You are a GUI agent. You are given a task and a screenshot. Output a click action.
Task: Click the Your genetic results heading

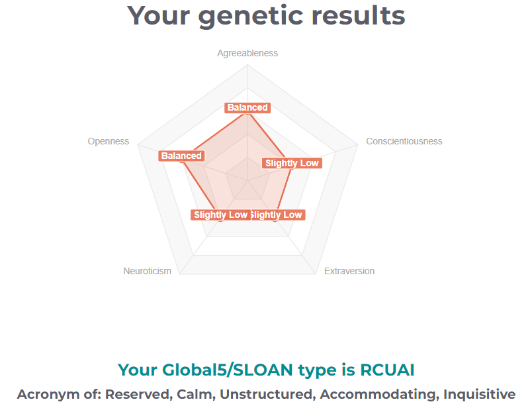pos(266,16)
